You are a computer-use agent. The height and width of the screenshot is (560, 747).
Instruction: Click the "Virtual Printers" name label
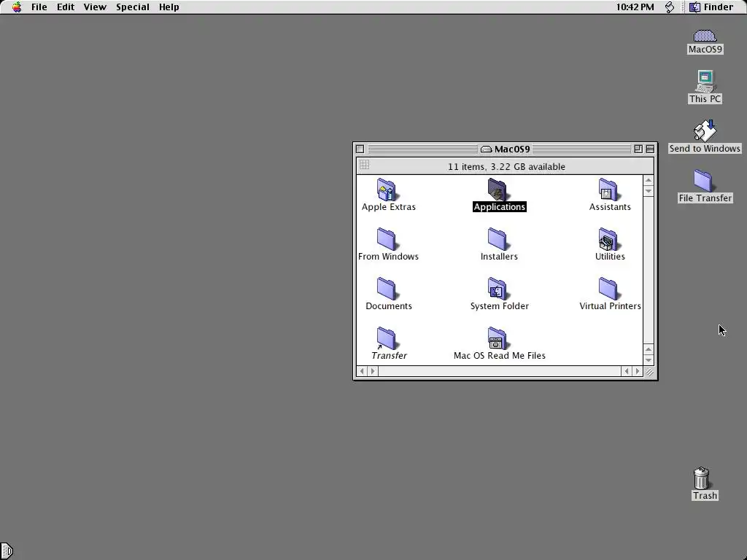point(610,306)
